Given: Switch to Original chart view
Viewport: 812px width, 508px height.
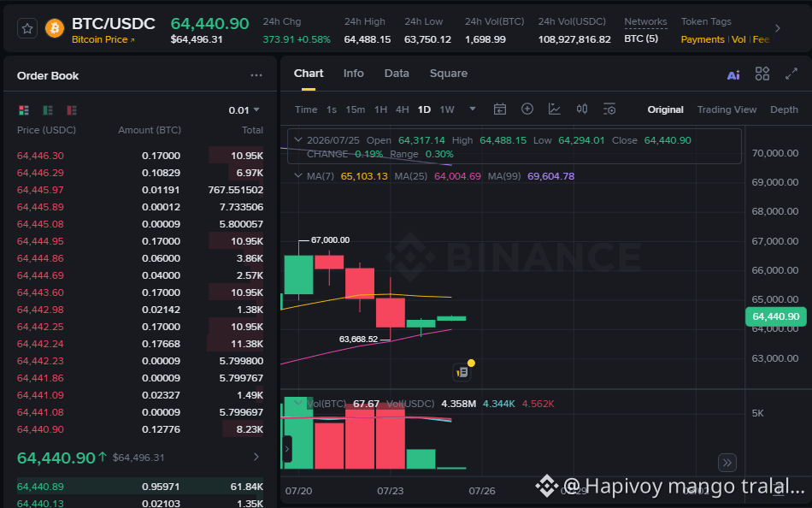Looking at the screenshot, I should (x=666, y=109).
